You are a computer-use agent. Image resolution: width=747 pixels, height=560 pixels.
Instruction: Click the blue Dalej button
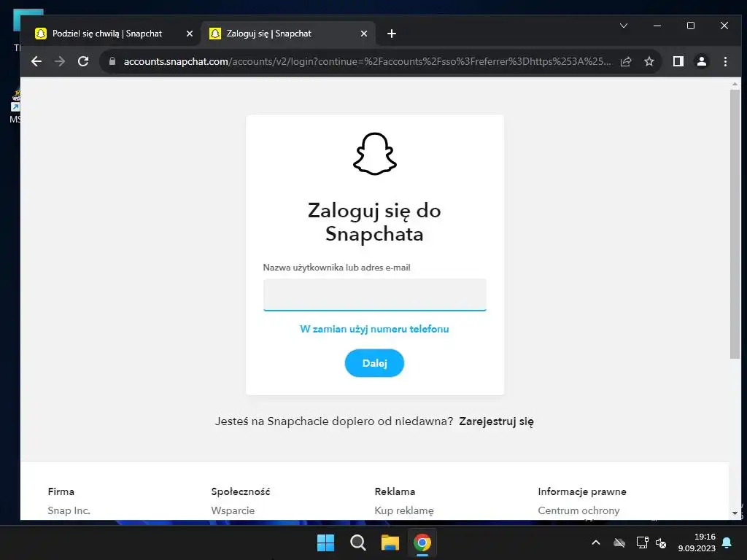[x=374, y=363]
